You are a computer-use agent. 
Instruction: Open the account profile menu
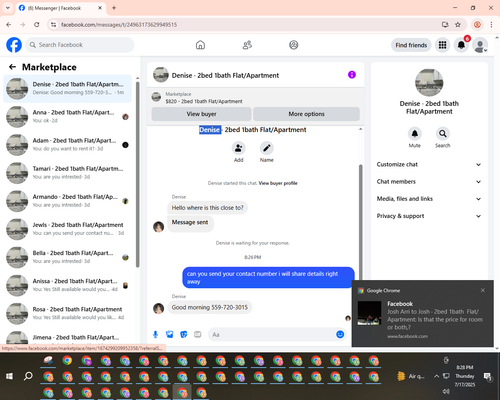(480, 45)
